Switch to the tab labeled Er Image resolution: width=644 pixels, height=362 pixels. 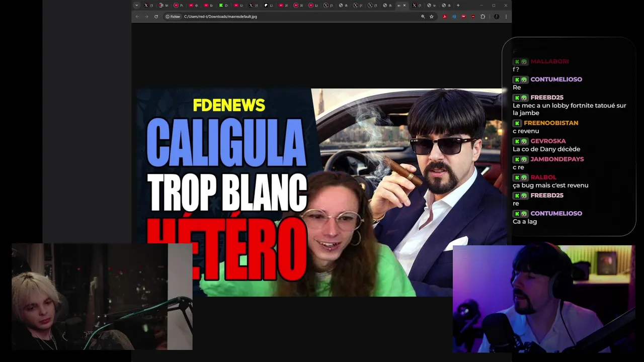click(x=208, y=5)
